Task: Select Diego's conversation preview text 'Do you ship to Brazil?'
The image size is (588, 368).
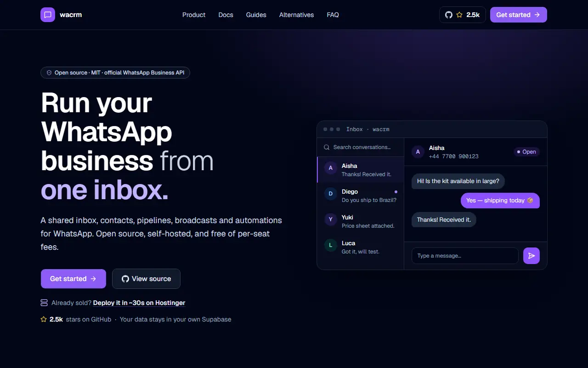Action: point(369,200)
